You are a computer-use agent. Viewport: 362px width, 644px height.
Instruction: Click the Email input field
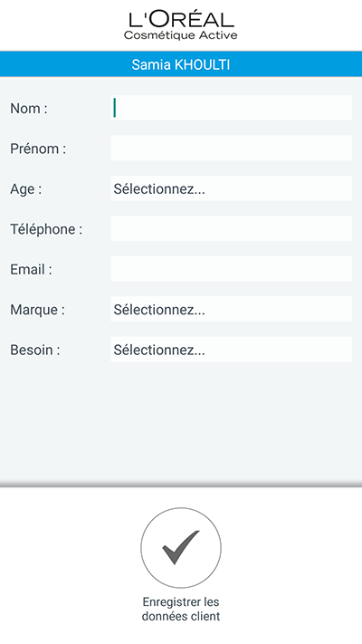(231, 269)
